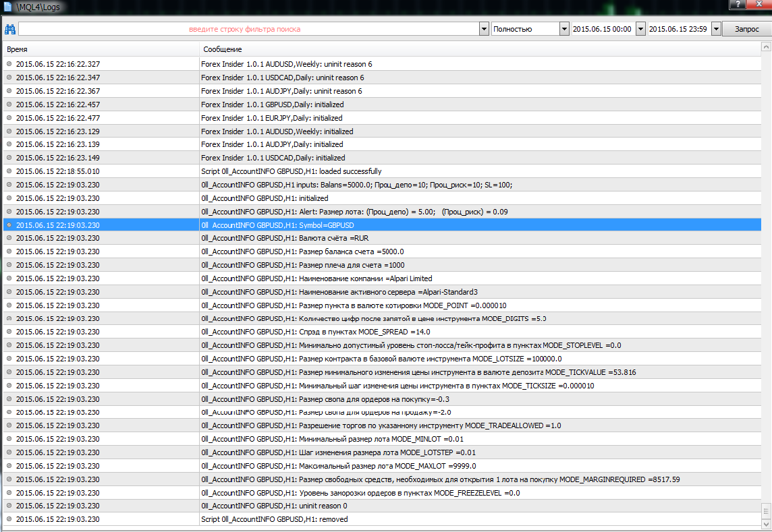Select the MODE_MINLOT =0.01 row

[382, 439]
